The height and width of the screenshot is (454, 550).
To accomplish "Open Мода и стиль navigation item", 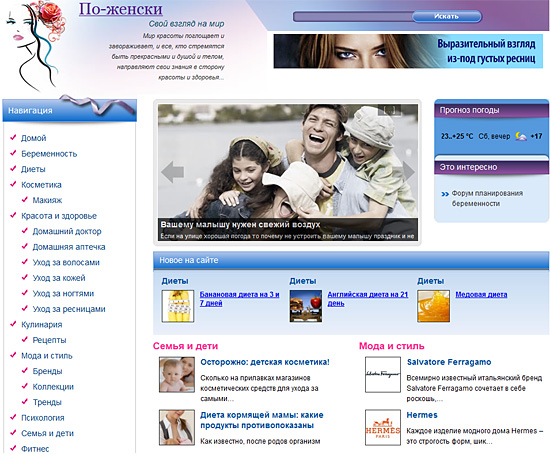I will coord(47,355).
